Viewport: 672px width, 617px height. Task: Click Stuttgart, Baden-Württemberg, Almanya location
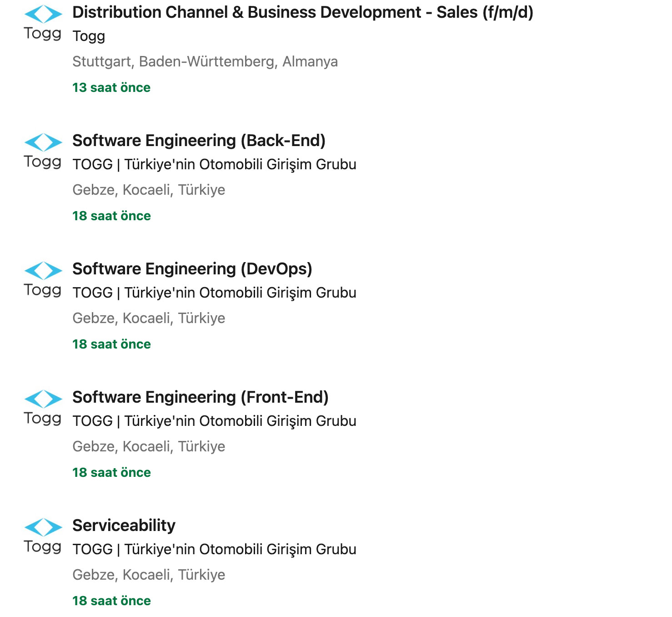(x=205, y=61)
